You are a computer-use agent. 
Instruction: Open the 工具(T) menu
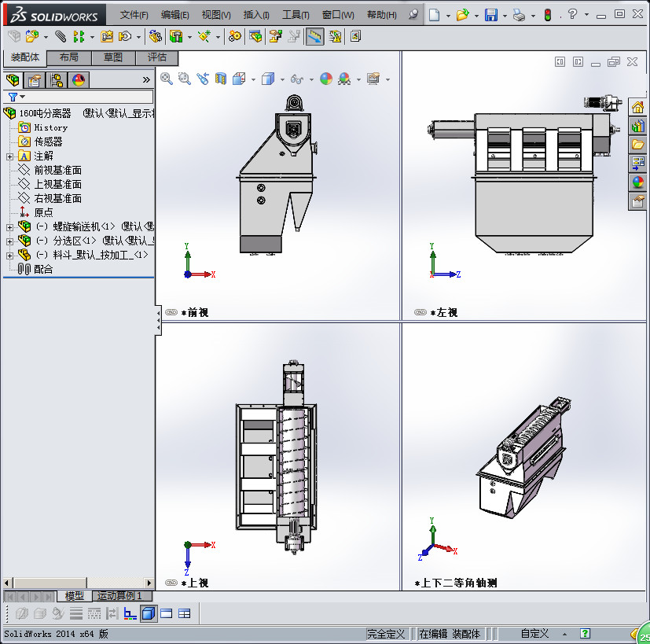click(x=296, y=16)
